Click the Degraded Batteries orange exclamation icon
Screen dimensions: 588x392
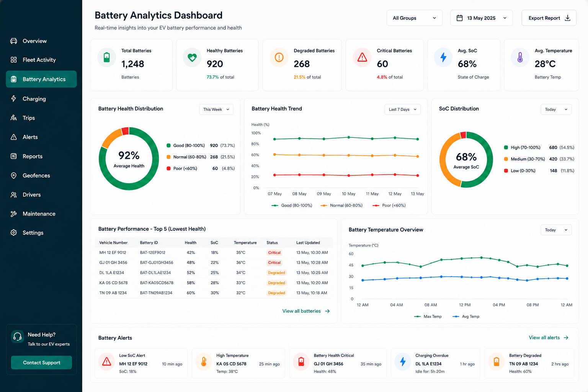279,57
